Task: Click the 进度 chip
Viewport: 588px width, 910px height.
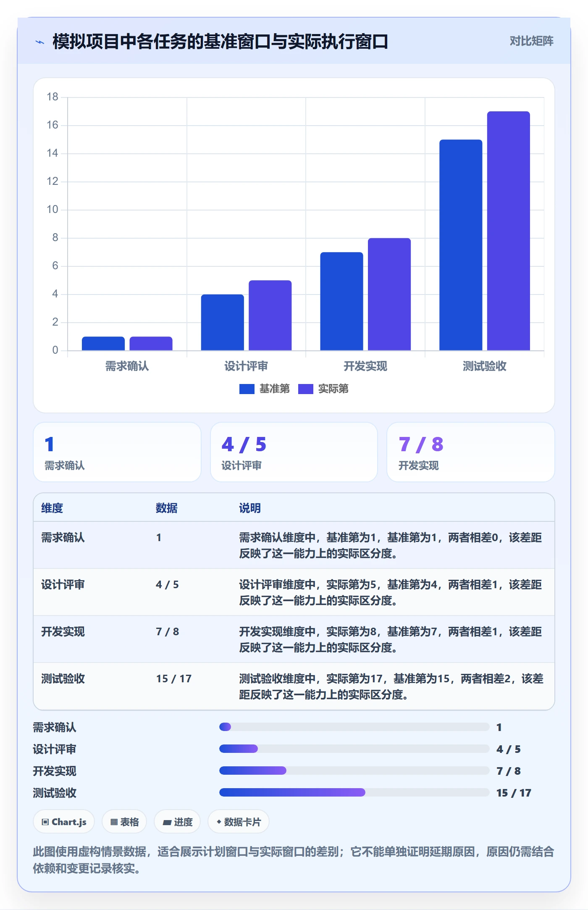Action: (x=177, y=822)
